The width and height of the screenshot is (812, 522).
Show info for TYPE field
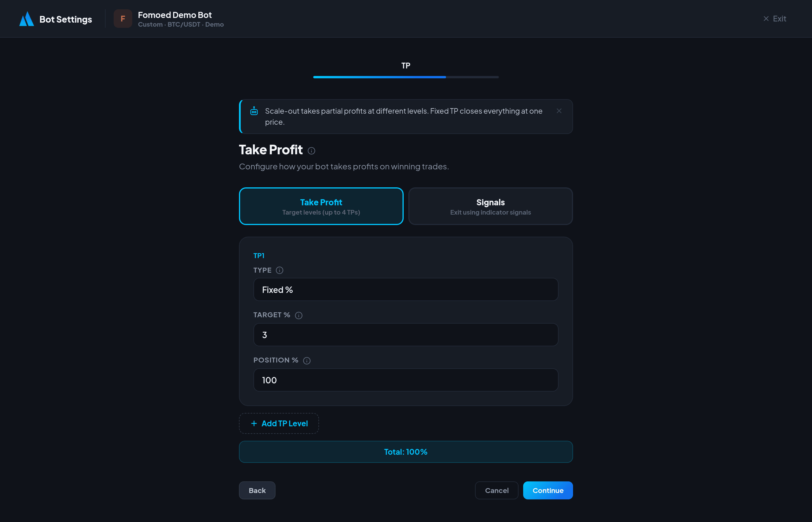[279, 270]
